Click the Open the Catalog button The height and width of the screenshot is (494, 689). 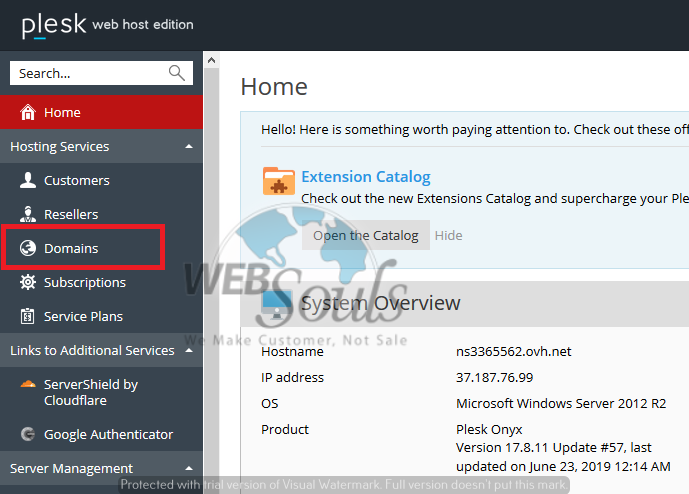coord(366,235)
